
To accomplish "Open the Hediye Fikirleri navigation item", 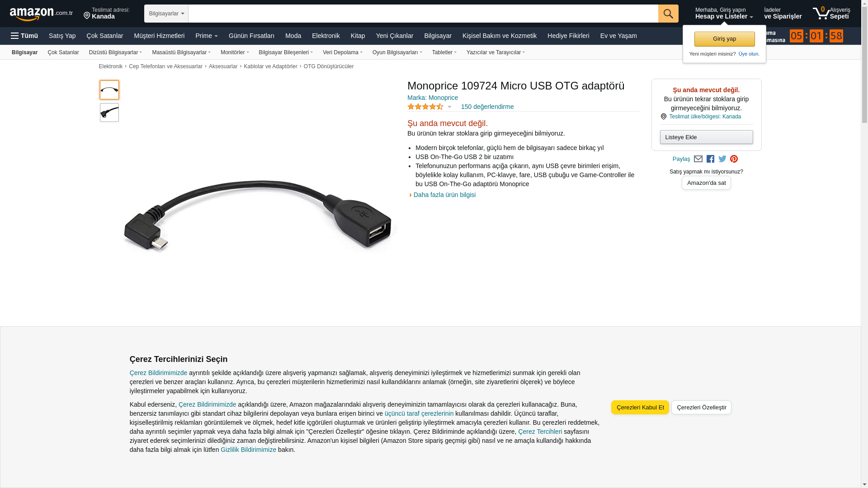I will tap(568, 36).
